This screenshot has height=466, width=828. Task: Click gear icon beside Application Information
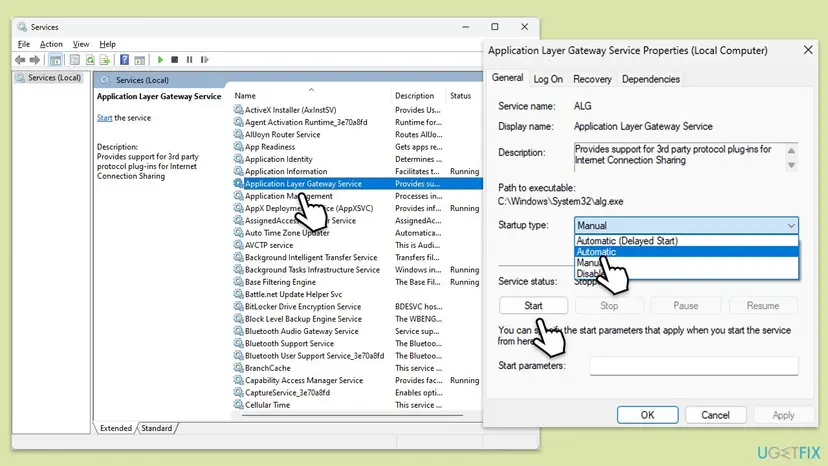(238, 171)
